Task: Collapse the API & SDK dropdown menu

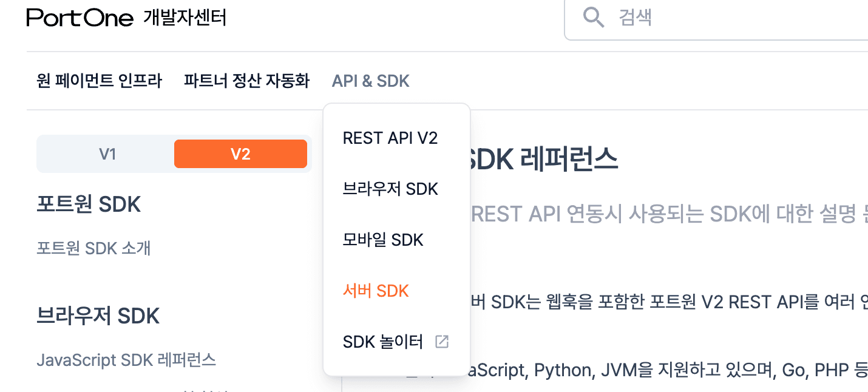Action: (370, 81)
